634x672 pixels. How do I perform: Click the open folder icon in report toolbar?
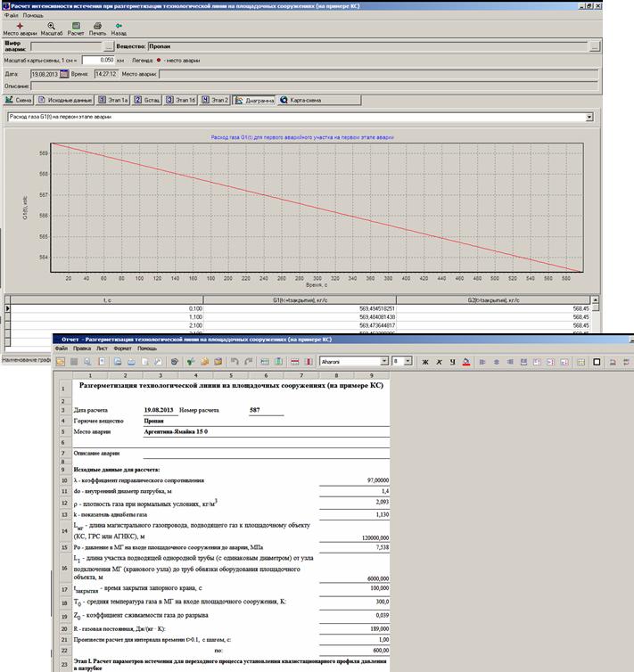point(61,362)
